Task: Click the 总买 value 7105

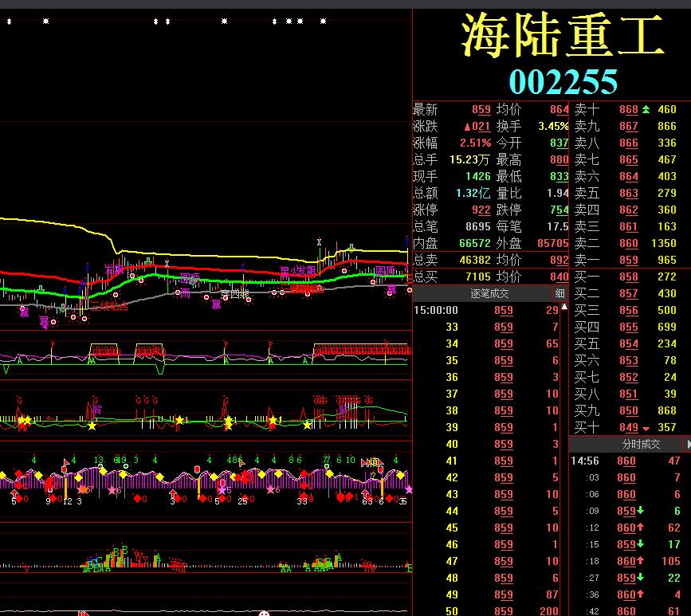Action: pyautogui.click(x=478, y=277)
